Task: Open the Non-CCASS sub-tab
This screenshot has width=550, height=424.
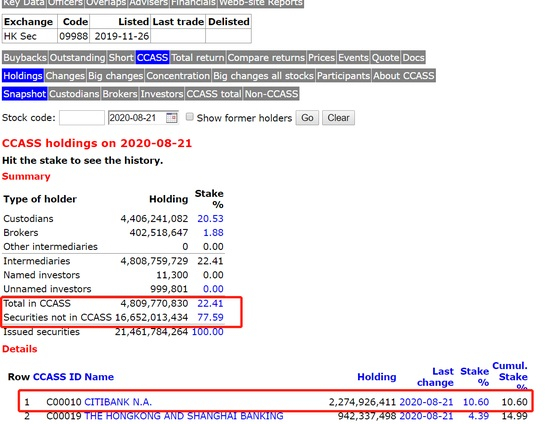Action: [271, 94]
